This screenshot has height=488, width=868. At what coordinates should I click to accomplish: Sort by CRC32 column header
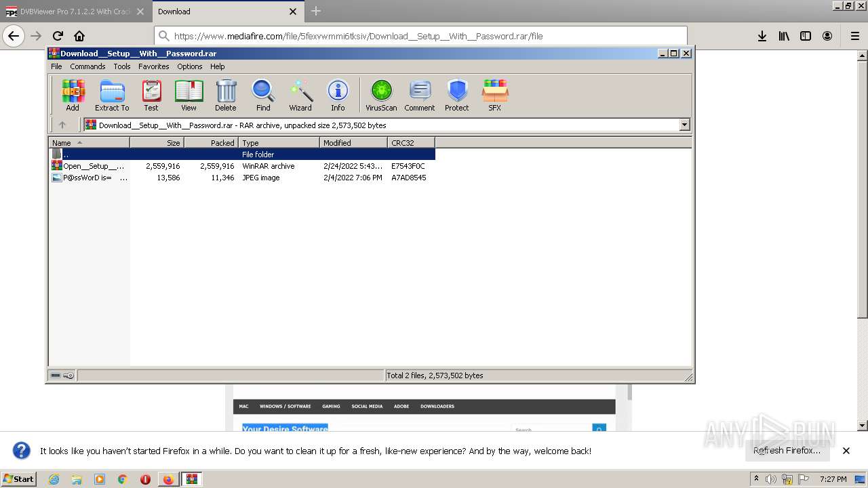[411, 142]
